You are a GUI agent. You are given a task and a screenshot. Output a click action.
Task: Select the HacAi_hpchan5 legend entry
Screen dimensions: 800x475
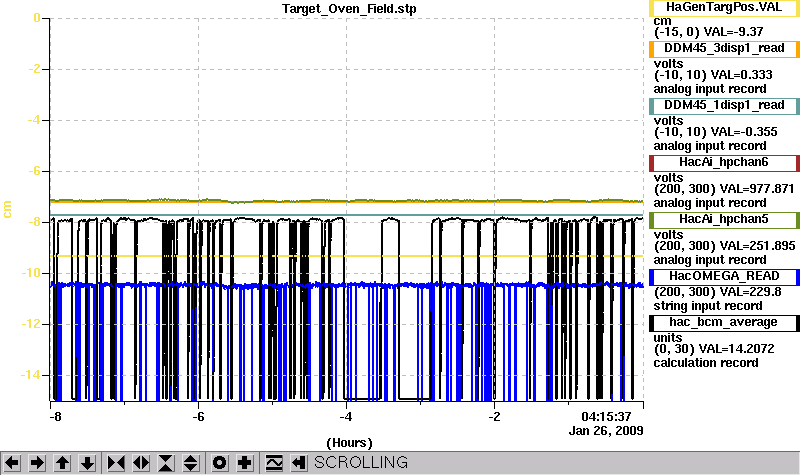pyautogui.click(x=724, y=220)
